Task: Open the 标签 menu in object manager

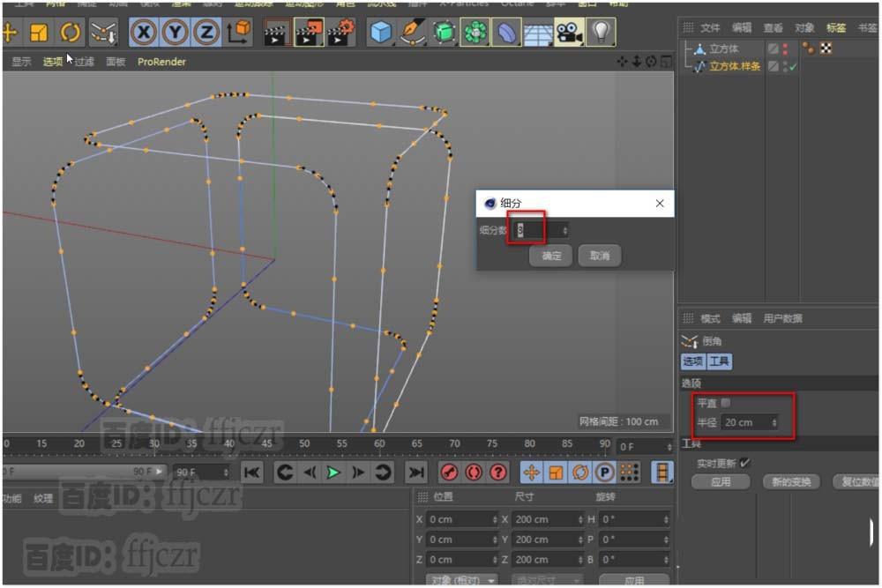Action: (x=835, y=27)
